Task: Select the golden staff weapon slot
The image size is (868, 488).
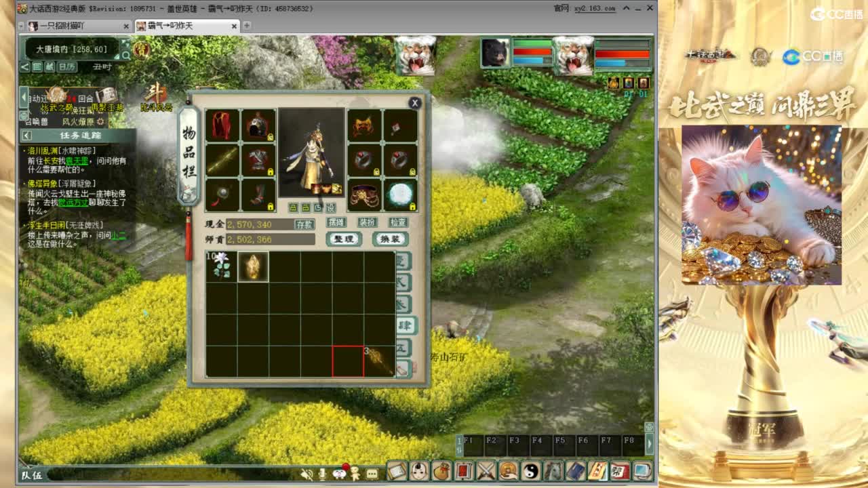Action: click(222, 161)
